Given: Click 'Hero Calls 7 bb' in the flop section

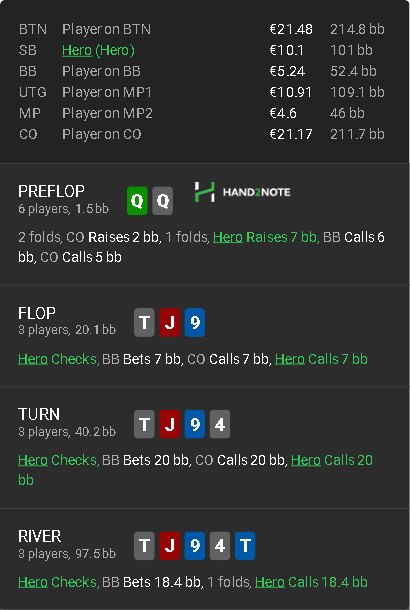Looking at the screenshot, I should (321, 359).
